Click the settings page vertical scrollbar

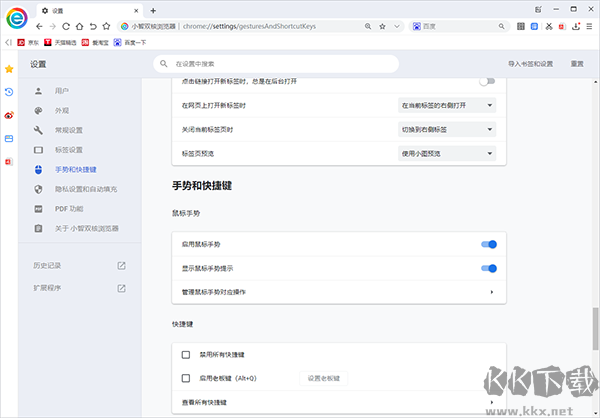(596, 328)
